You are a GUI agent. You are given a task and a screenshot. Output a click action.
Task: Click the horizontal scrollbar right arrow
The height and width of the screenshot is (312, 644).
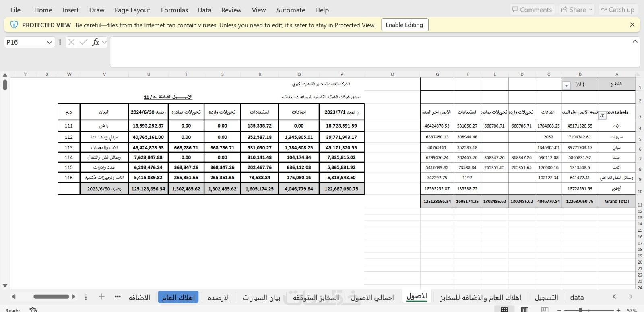click(x=73, y=297)
